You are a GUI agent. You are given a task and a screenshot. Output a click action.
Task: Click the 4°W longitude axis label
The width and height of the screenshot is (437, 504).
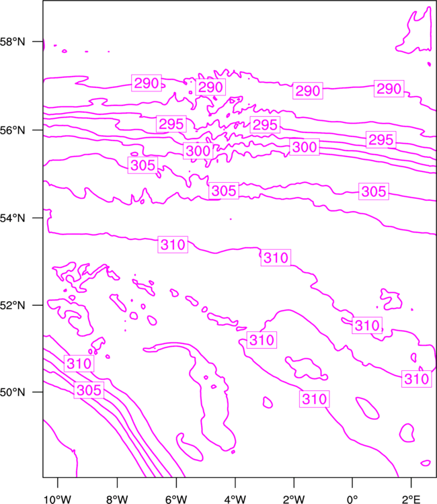[235, 499]
